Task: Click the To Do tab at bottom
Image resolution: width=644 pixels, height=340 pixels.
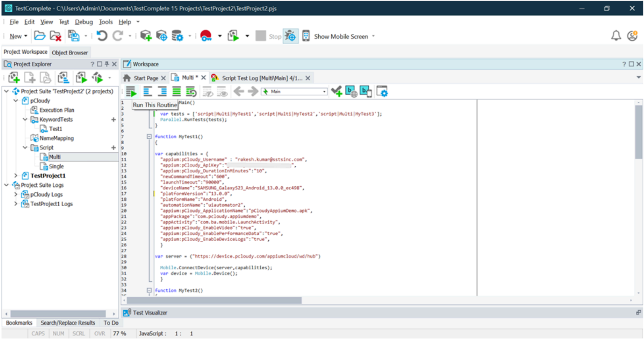Action: tap(111, 323)
